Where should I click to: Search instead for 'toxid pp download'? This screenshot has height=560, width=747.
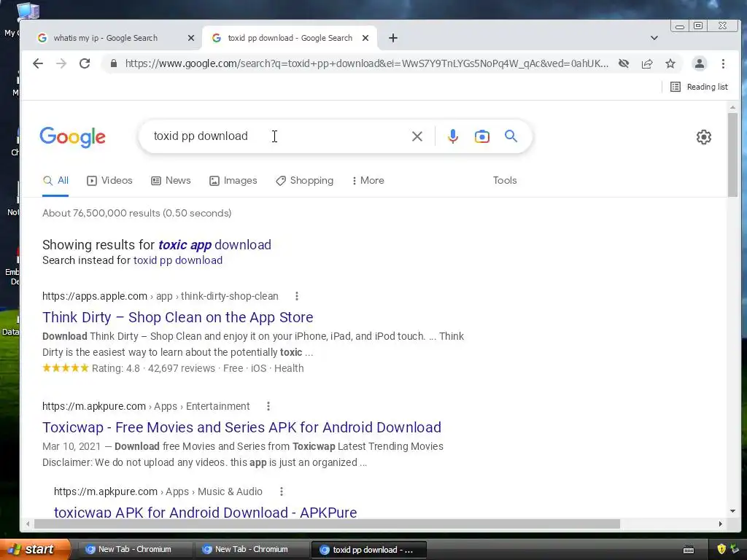(x=178, y=260)
